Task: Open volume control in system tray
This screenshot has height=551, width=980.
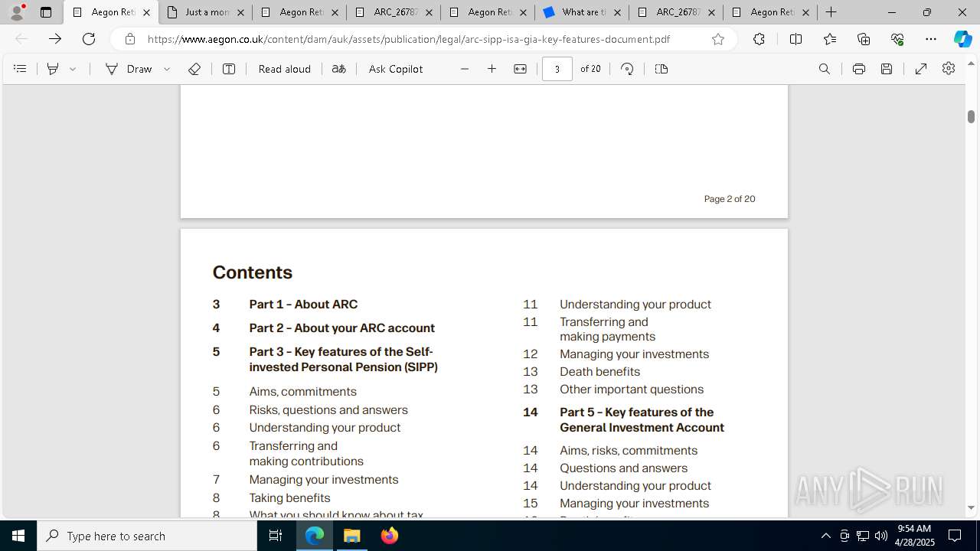Action: click(x=880, y=536)
